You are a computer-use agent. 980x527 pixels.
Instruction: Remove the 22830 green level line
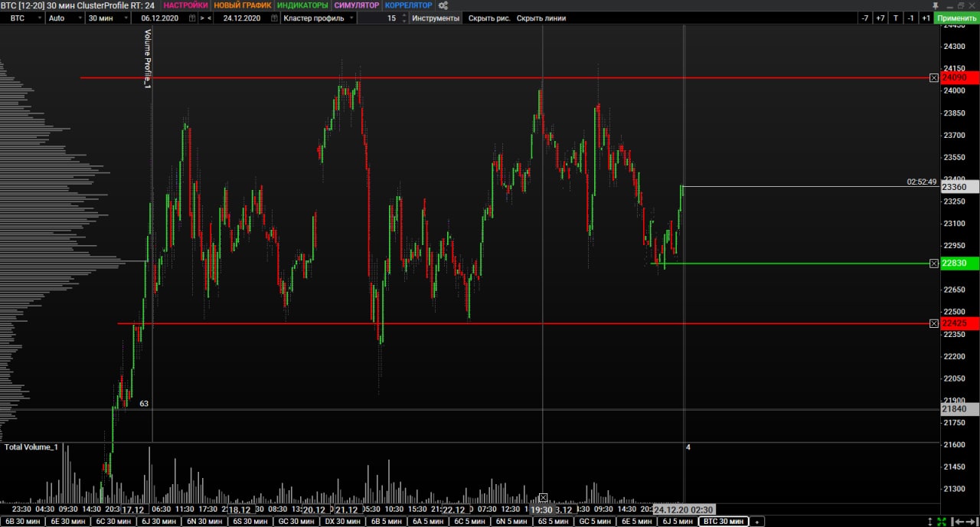coord(933,263)
